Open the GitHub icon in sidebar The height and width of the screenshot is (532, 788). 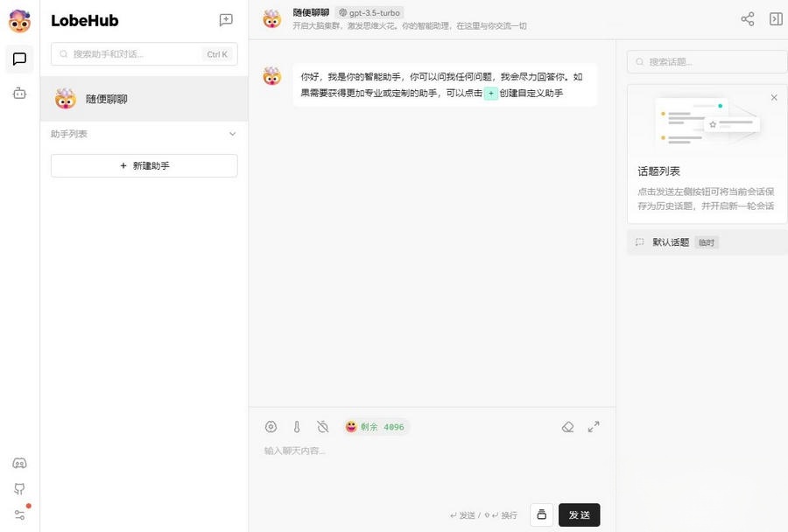click(19, 489)
